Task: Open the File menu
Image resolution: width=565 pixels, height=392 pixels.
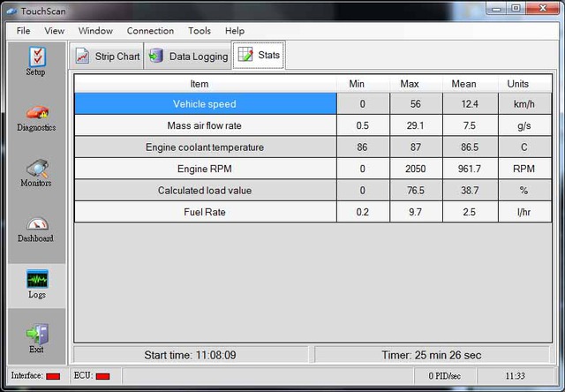Action: (23, 31)
